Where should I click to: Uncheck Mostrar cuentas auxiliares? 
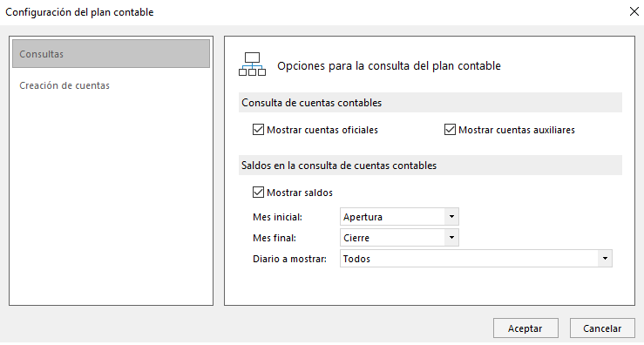click(450, 130)
